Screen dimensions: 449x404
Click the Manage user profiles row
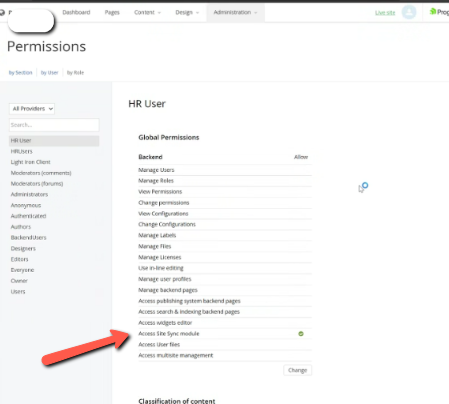tap(225, 279)
